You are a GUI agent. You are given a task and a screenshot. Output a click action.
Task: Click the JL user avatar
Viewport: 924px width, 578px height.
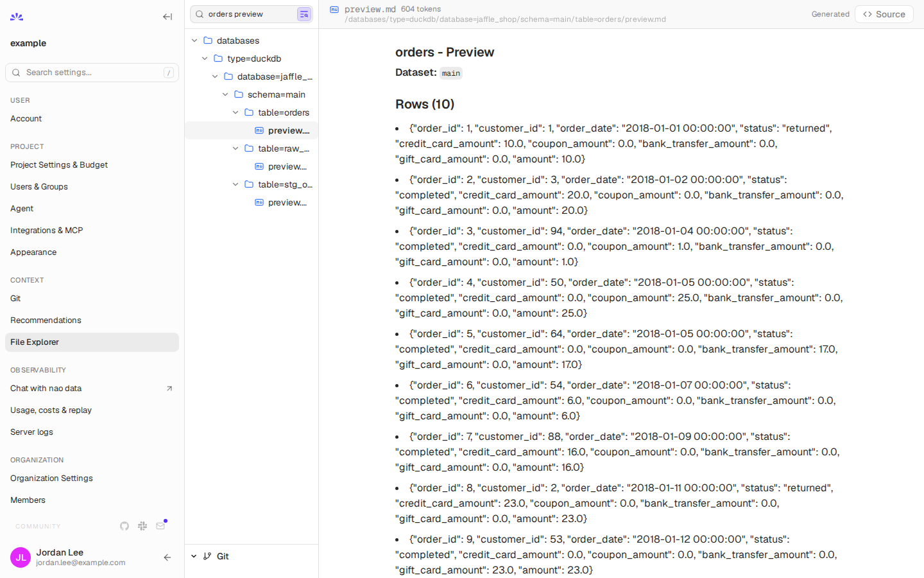(21, 557)
